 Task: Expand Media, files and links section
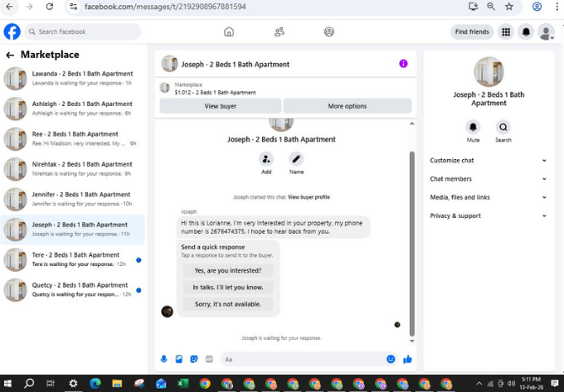click(x=489, y=197)
